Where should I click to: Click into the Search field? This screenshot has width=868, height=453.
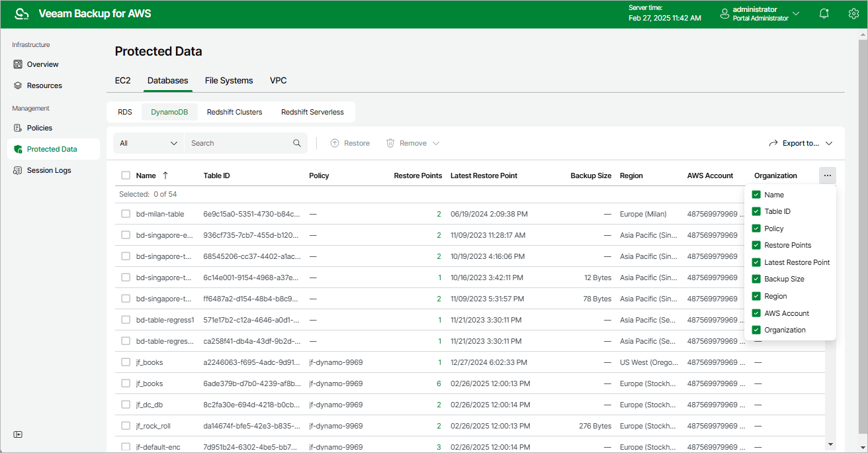coord(238,143)
